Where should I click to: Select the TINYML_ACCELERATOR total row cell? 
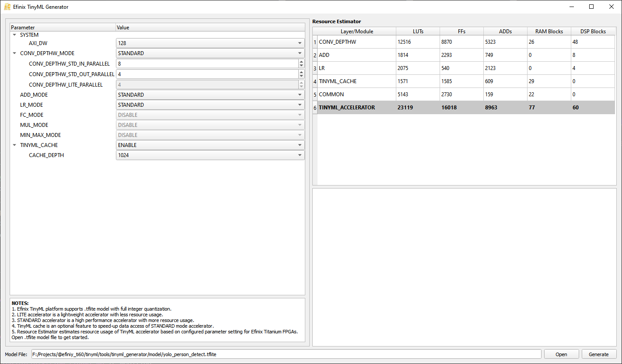357,108
